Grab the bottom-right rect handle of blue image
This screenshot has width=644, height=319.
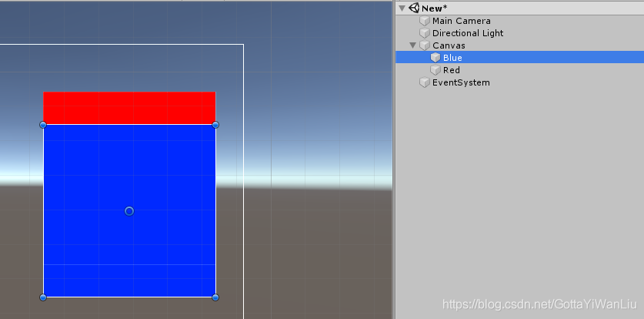pyautogui.click(x=215, y=297)
